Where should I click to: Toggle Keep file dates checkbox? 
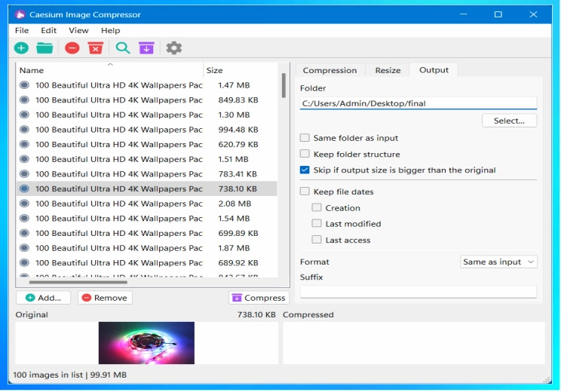pos(305,191)
